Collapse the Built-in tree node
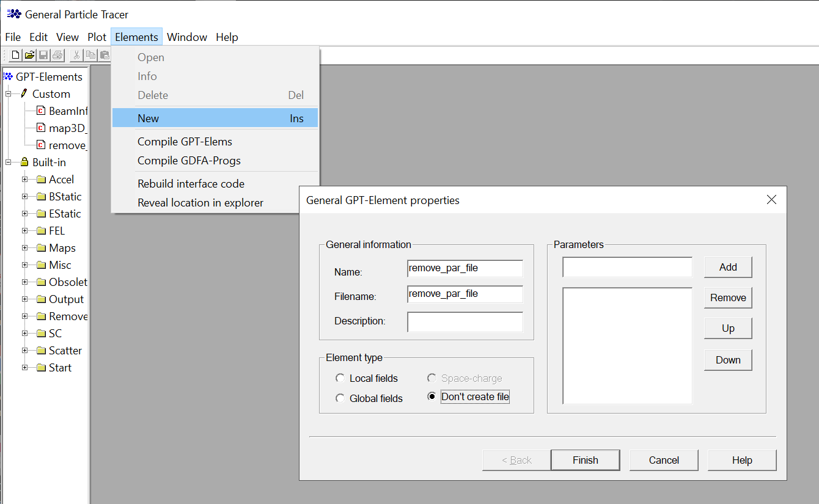 [x=9, y=162]
